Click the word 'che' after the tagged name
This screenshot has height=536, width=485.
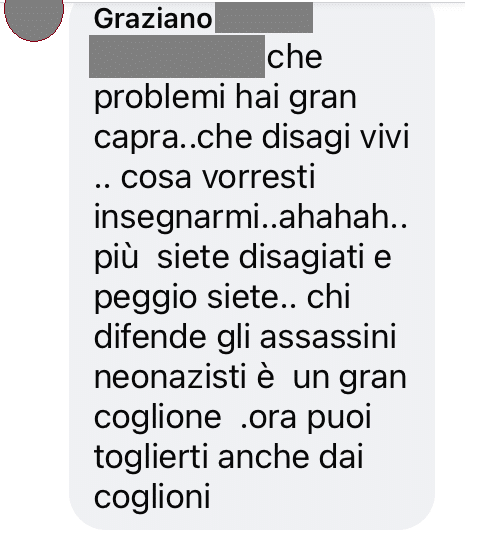[295, 57]
